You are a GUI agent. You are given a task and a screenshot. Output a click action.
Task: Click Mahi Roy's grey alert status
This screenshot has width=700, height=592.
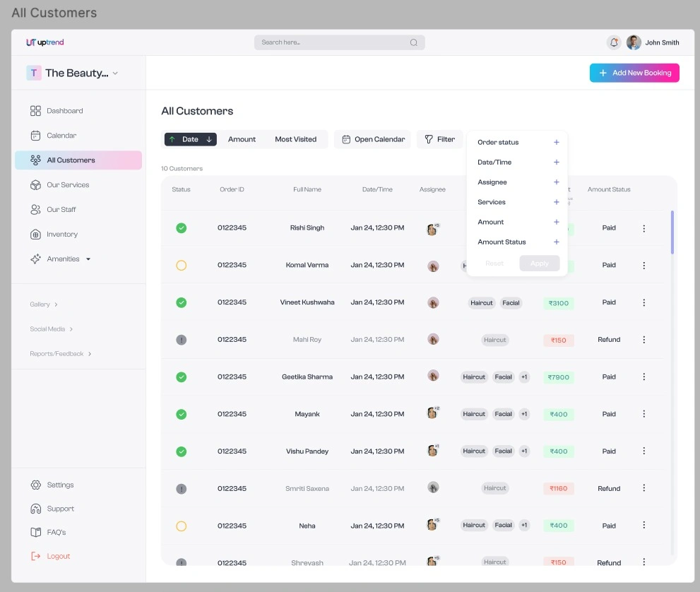[x=182, y=340]
